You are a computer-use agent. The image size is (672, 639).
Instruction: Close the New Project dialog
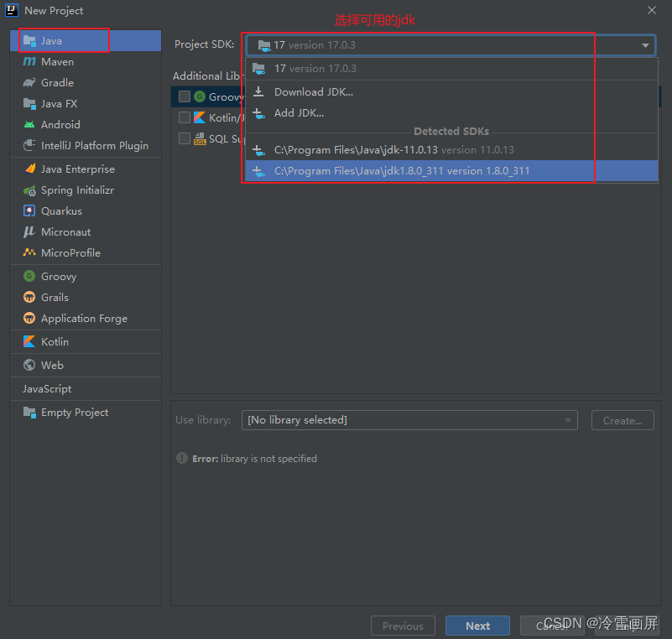pyautogui.click(x=651, y=10)
